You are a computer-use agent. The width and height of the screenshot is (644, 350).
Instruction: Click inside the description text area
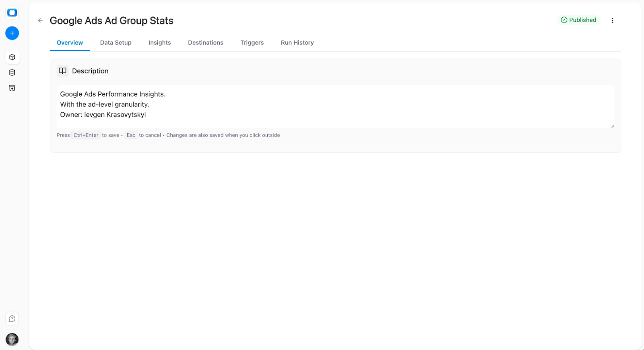click(335, 107)
